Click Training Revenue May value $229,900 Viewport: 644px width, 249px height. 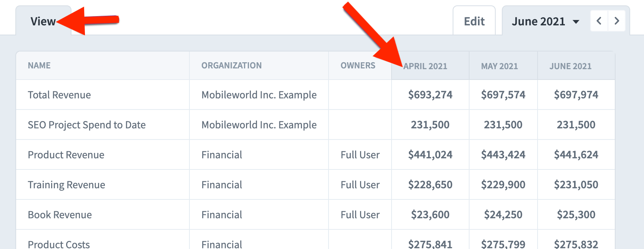pyautogui.click(x=503, y=185)
